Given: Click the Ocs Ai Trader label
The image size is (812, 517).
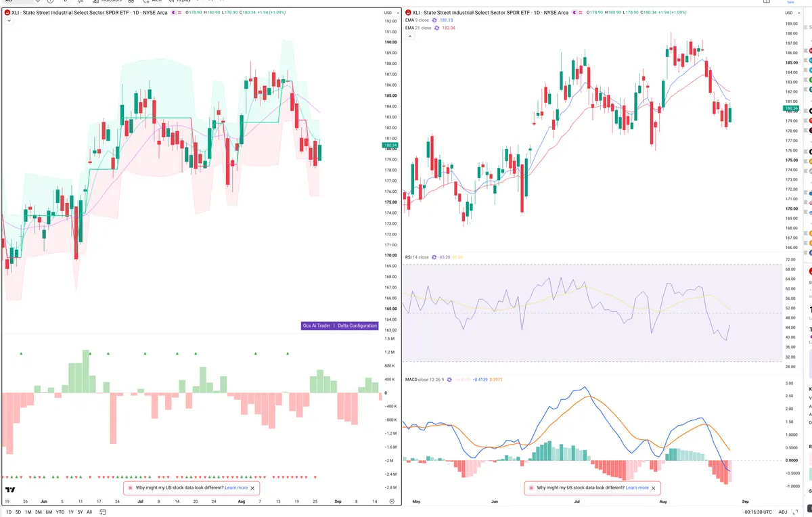Looking at the screenshot, I should (316, 325).
